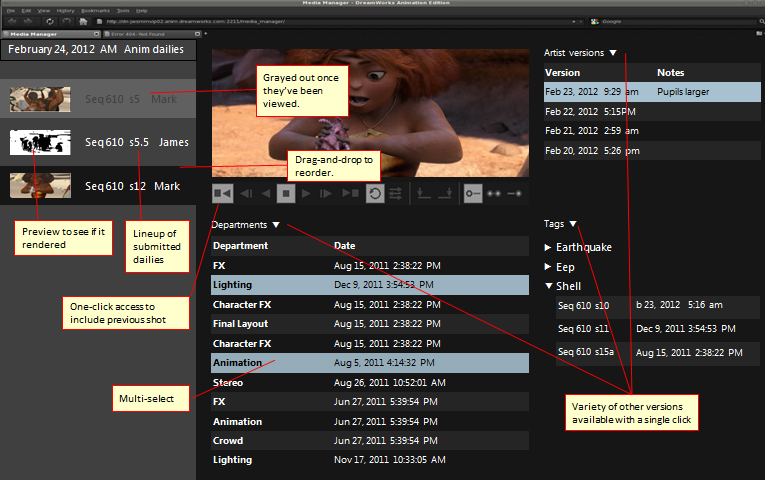
Task: Close the Media Manager tab
Action: pyautogui.click(x=97, y=34)
